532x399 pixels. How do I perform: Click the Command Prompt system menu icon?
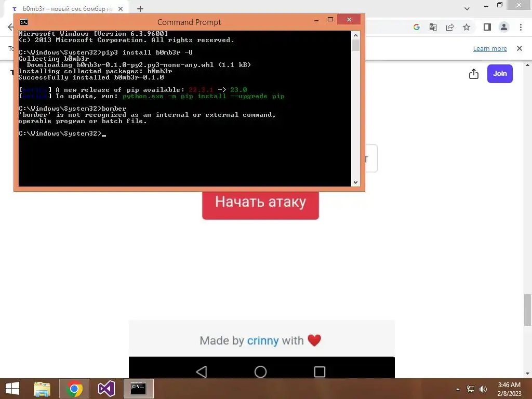pyautogui.click(x=24, y=22)
